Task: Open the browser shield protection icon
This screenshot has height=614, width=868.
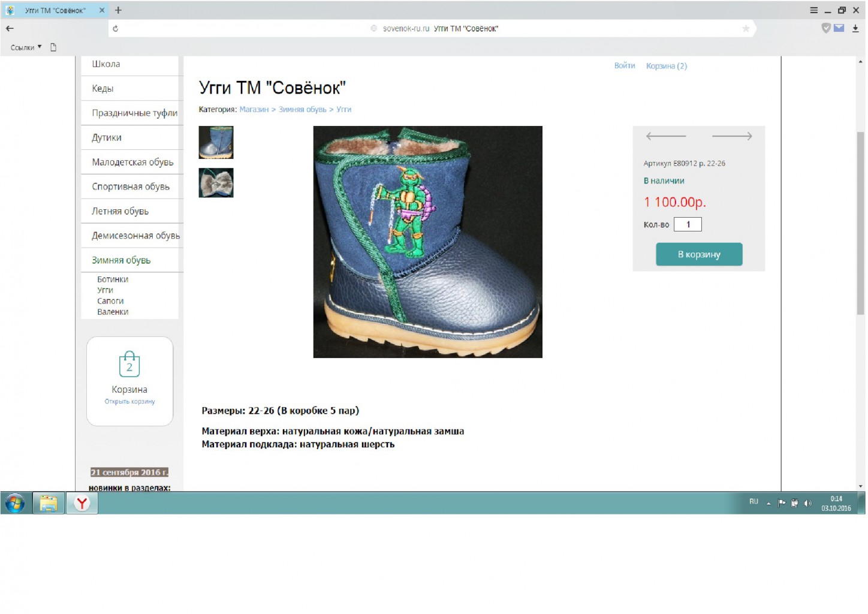Action: coord(826,28)
